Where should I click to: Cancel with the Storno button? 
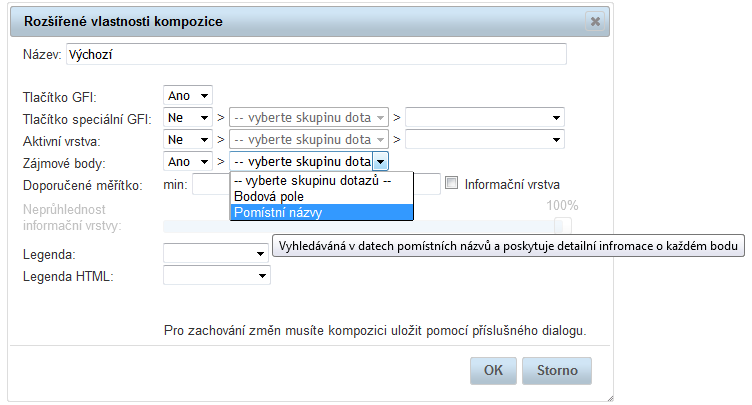pyautogui.click(x=557, y=370)
